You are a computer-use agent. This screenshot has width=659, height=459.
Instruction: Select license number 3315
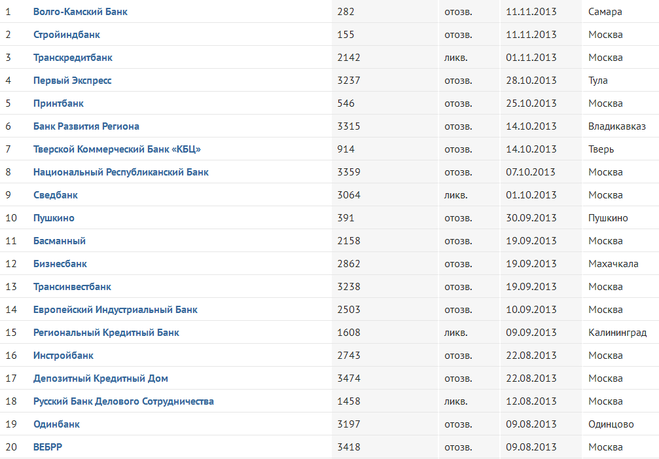[348, 127]
